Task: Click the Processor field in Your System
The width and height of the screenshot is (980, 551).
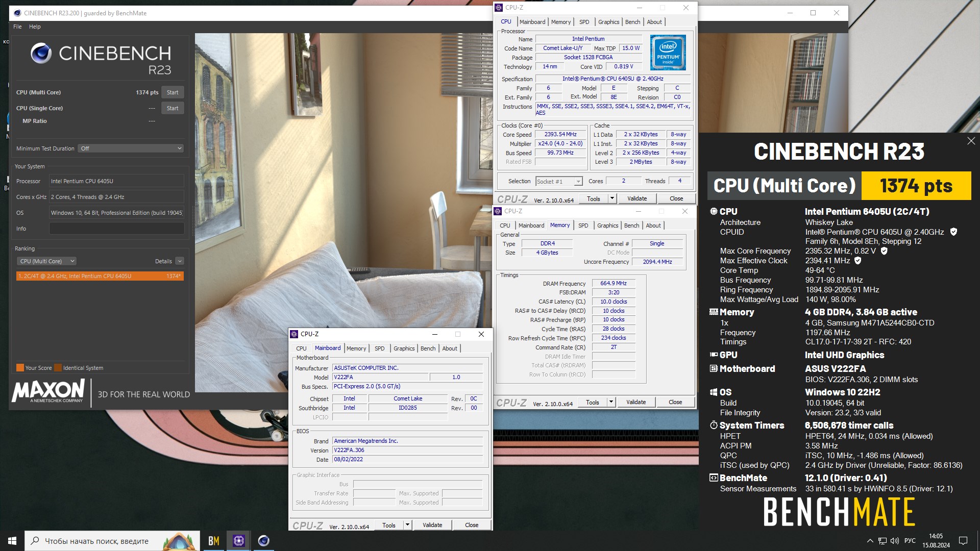Action: point(116,181)
